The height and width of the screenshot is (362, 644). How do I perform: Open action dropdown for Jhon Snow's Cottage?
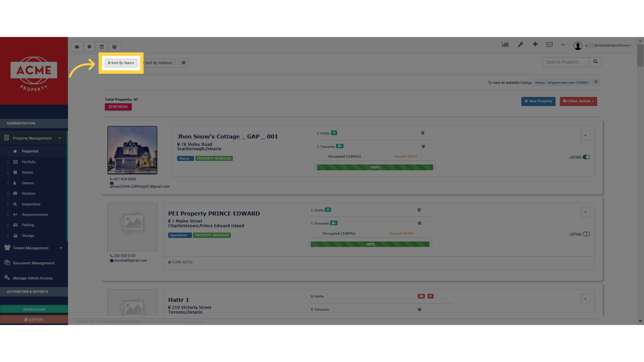tap(585, 136)
